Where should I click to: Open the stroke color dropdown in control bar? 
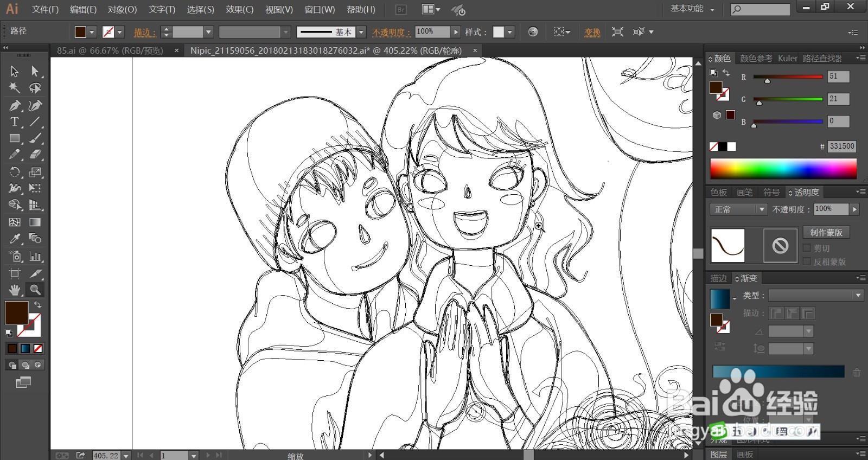click(x=120, y=32)
